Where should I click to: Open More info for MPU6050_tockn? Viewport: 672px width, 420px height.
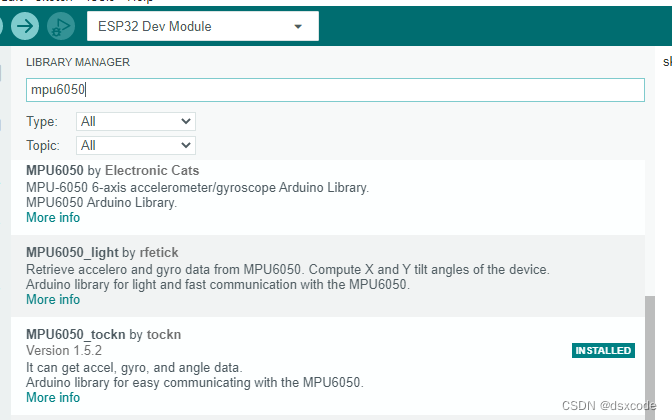pyautogui.click(x=53, y=397)
